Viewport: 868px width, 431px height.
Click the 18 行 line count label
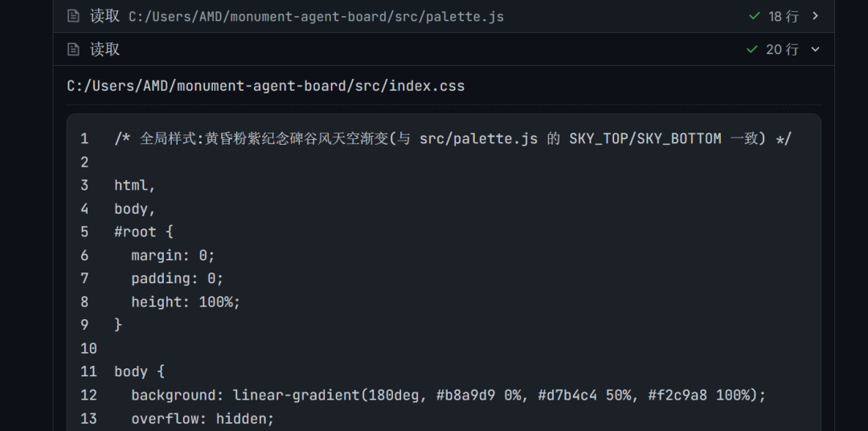pos(784,17)
